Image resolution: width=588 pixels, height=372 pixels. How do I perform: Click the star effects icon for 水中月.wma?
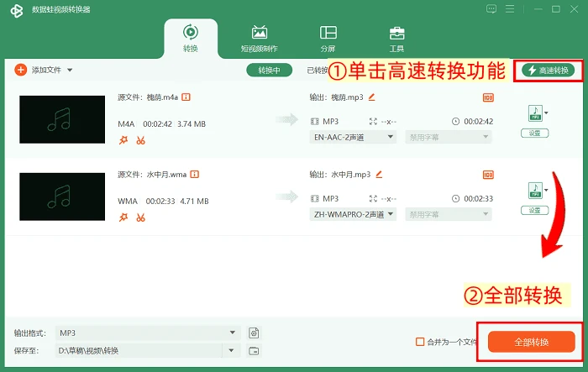click(123, 217)
